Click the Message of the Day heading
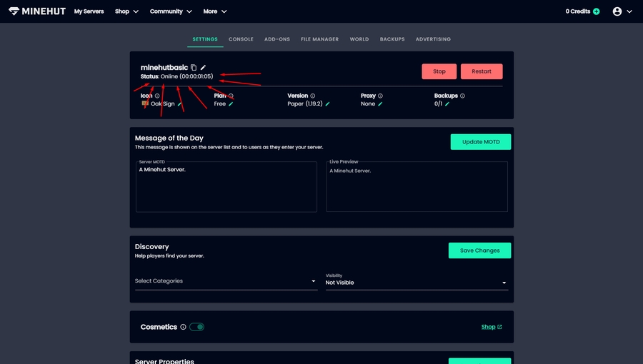 pos(169,138)
